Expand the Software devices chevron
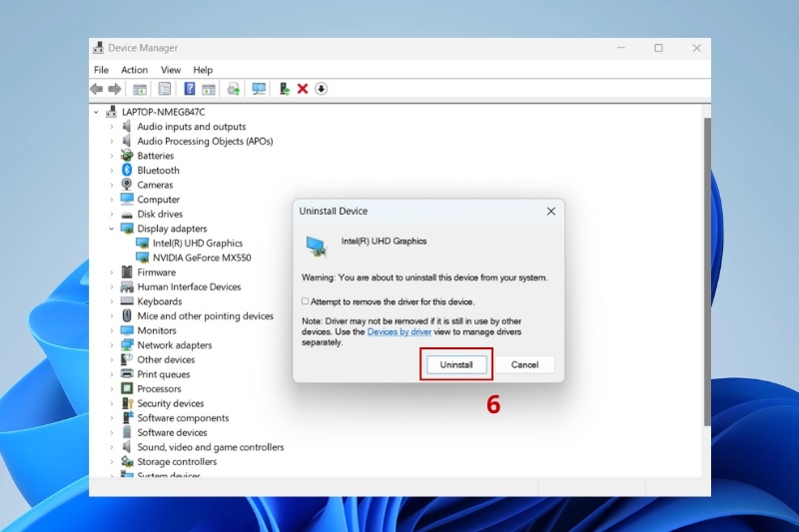 coord(112,432)
